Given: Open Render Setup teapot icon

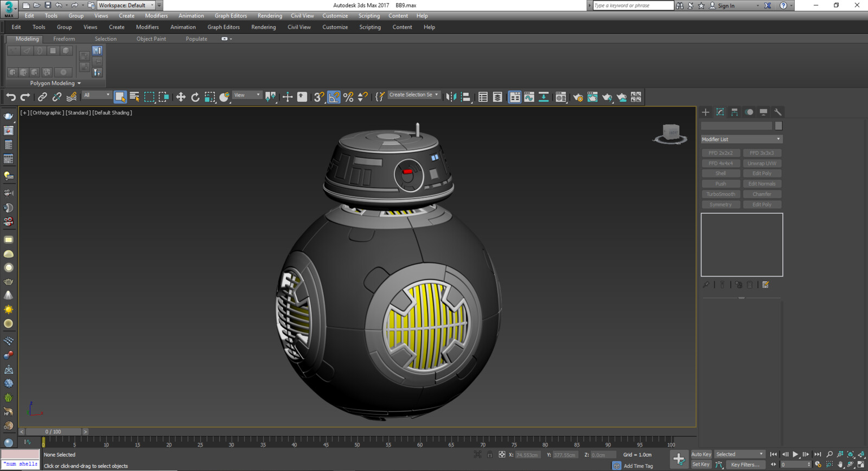Looking at the screenshot, I should (x=578, y=97).
